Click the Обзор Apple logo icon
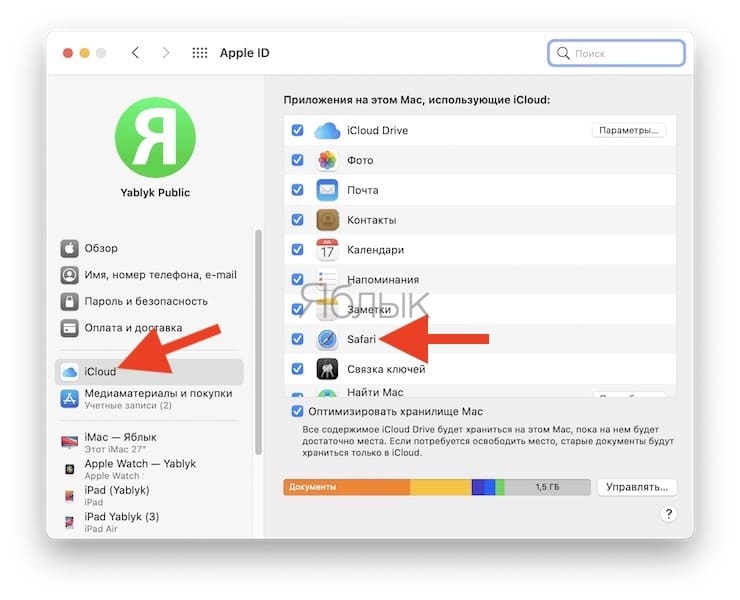The image size is (740, 600). pos(69,248)
